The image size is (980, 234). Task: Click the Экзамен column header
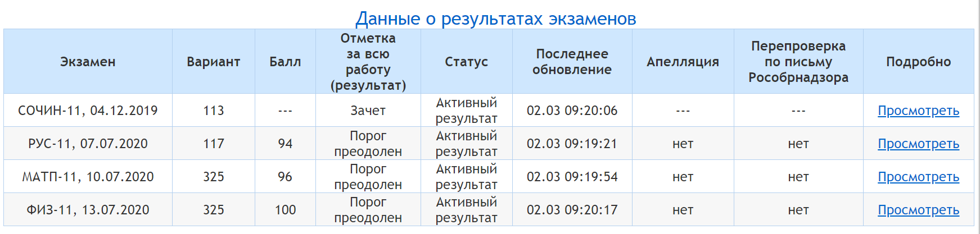(88, 62)
